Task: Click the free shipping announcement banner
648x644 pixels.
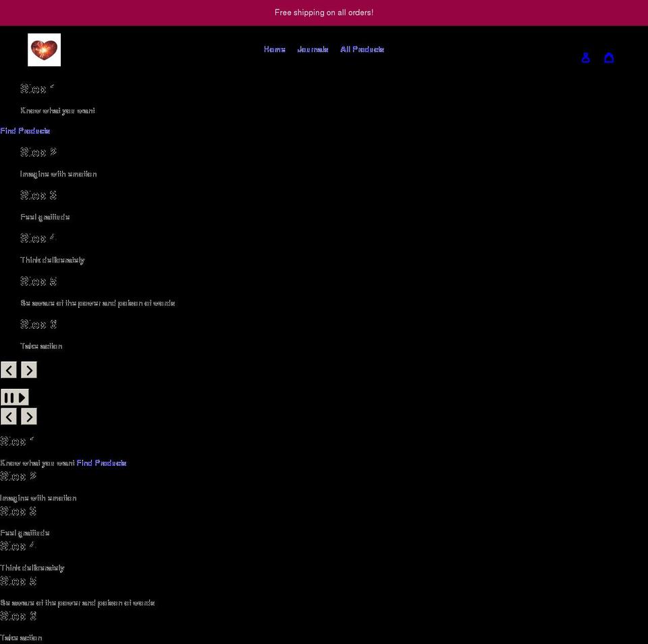Action: point(324,12)
